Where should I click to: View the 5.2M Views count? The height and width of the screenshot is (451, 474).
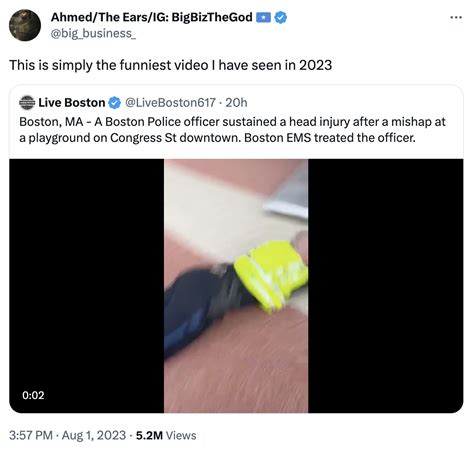[166, 435]
